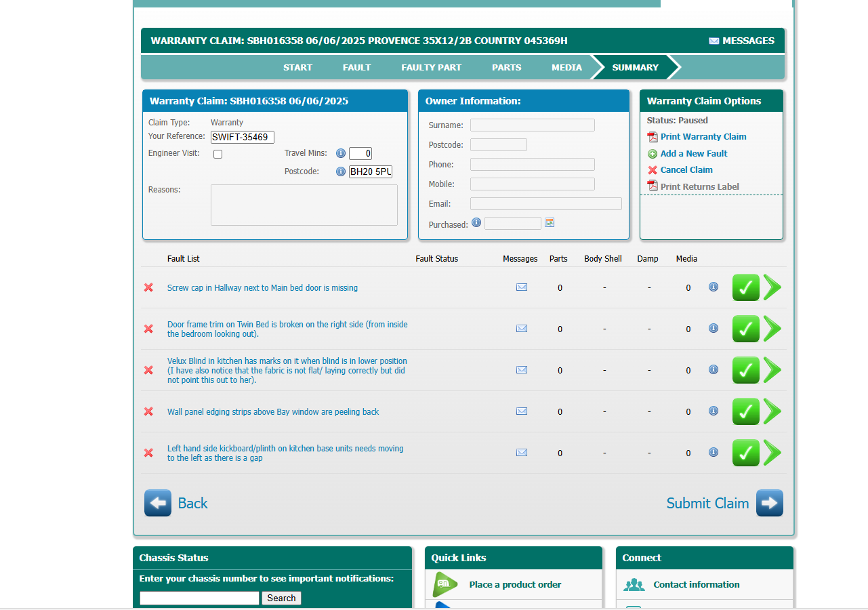Click green checkmark for wall panel edging fault
Viewport: 868px width, 610px height.
point(745,411)
